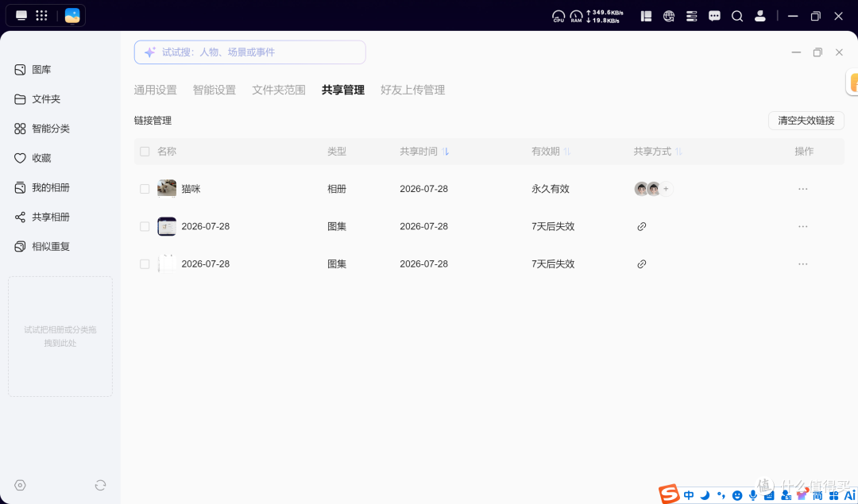Click the 名称 column header
858x504 pixels.
tap(167, 152)
